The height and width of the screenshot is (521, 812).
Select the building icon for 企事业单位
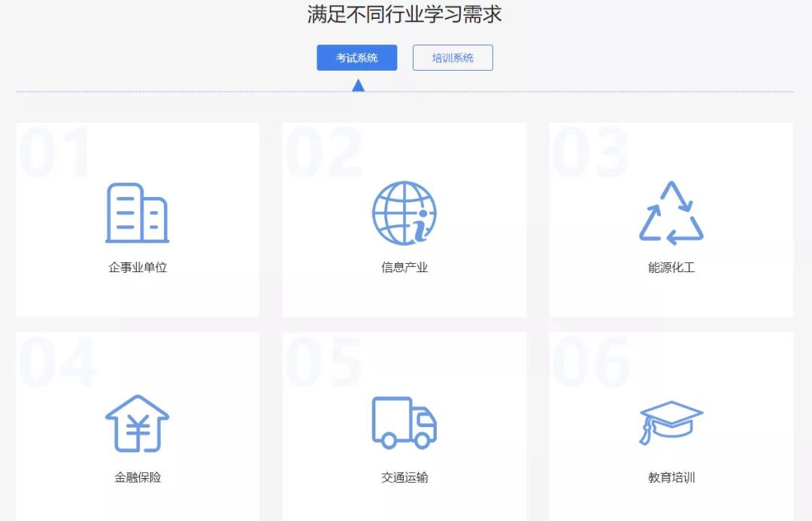coord(135,211)
